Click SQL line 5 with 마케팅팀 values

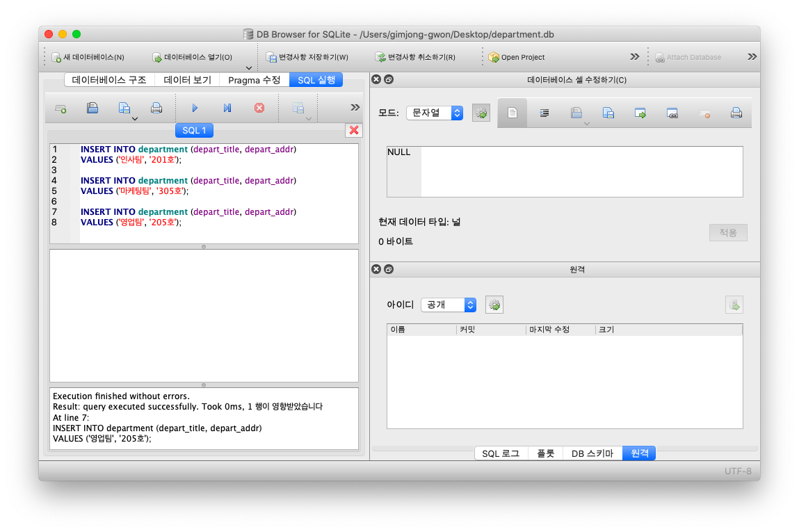click(x=134, y=191)
